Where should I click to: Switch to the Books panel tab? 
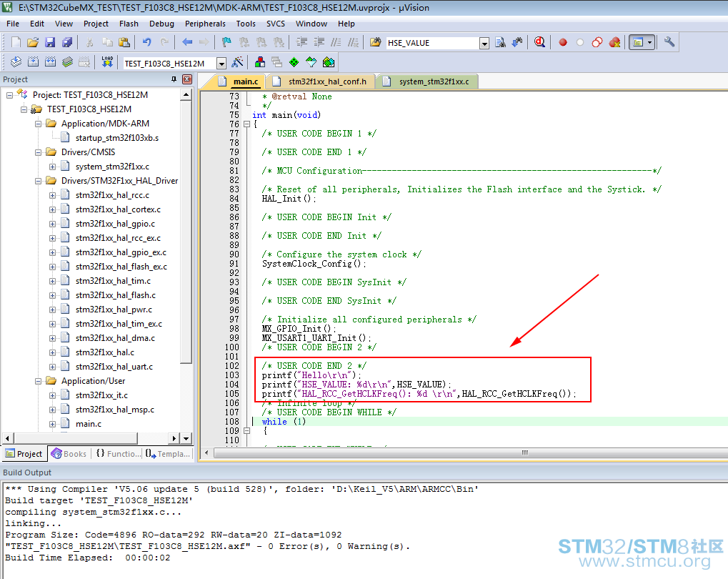[x=69, y=454]
